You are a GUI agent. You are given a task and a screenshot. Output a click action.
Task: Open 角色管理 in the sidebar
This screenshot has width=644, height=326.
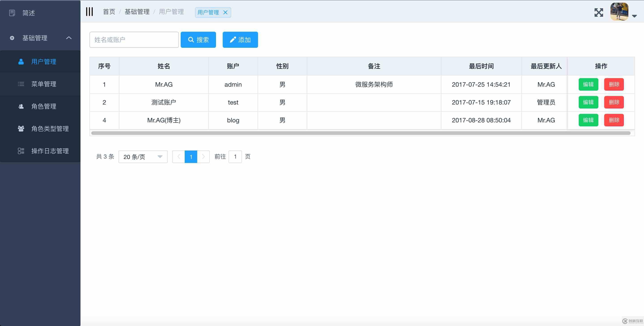click(40, 106)
